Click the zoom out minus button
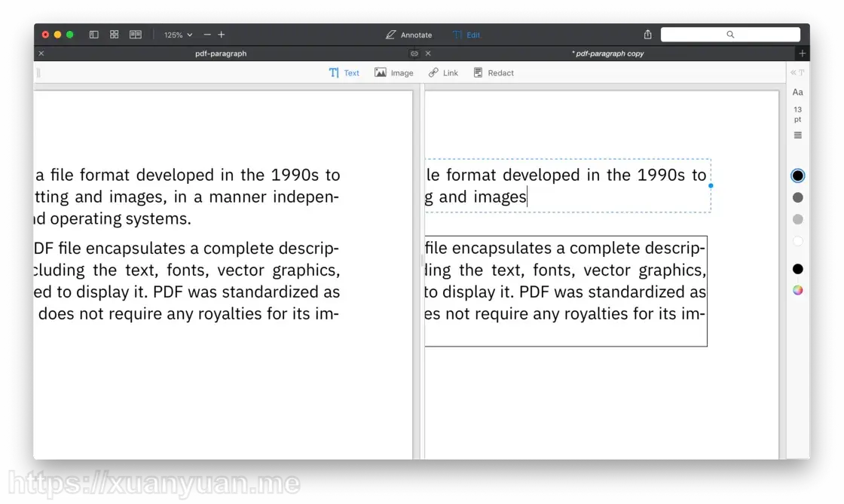This screenshot has height=504, width=844. (x=207, y=35)
